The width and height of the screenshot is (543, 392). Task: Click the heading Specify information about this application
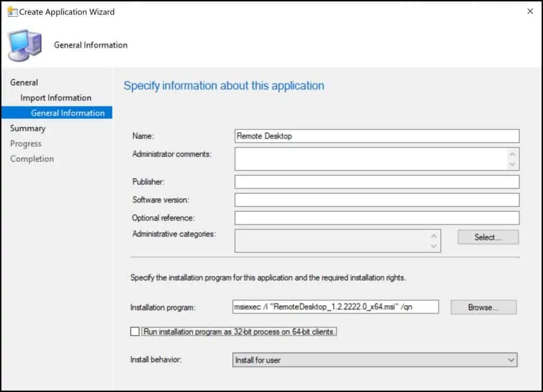coord(224,85)
